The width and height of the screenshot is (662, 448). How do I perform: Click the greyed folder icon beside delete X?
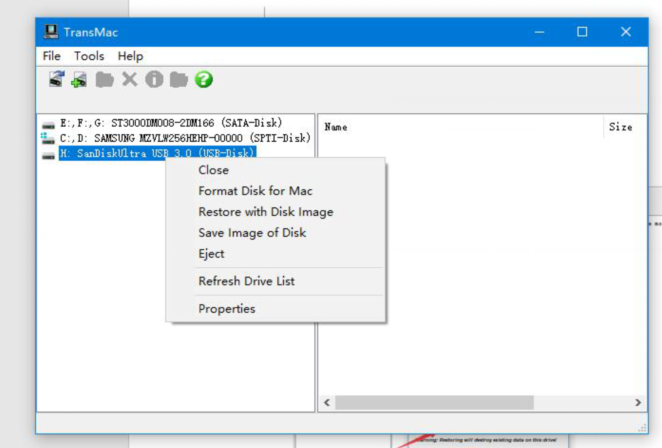[x=104, y=79]
